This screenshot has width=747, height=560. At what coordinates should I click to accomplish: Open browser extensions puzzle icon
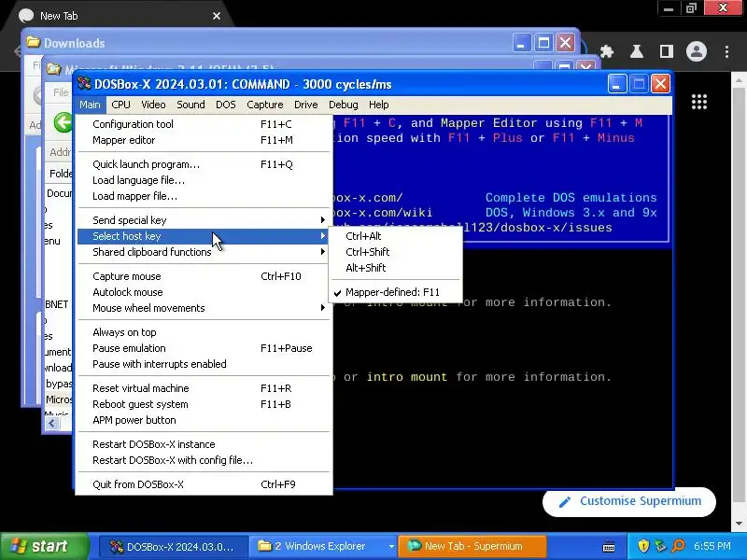607,51
